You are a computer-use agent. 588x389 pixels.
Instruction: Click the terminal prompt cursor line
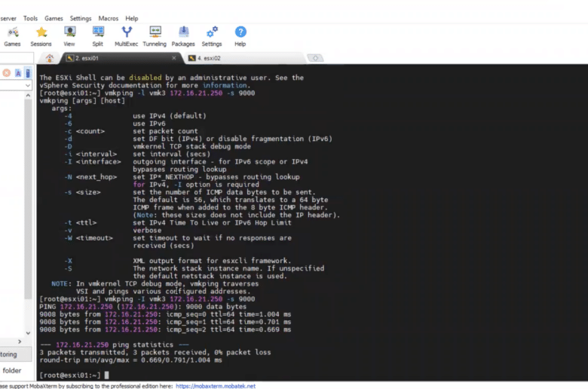(74, 375)
